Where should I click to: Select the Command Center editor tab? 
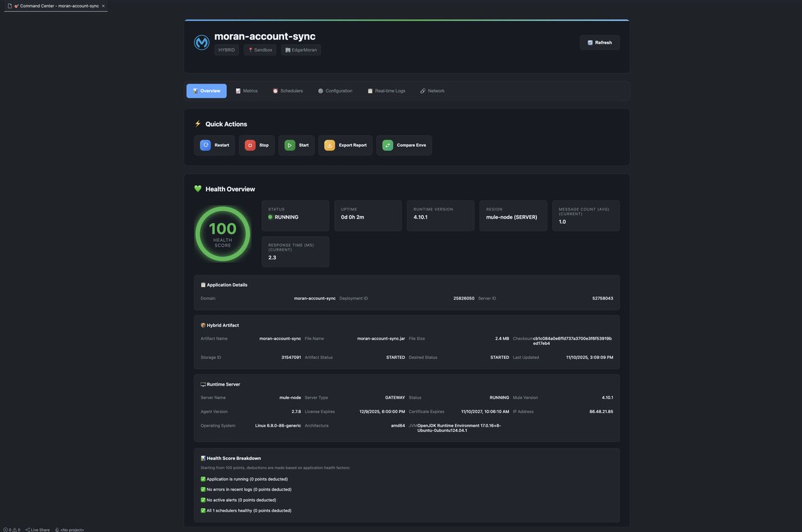click(56, 5)
